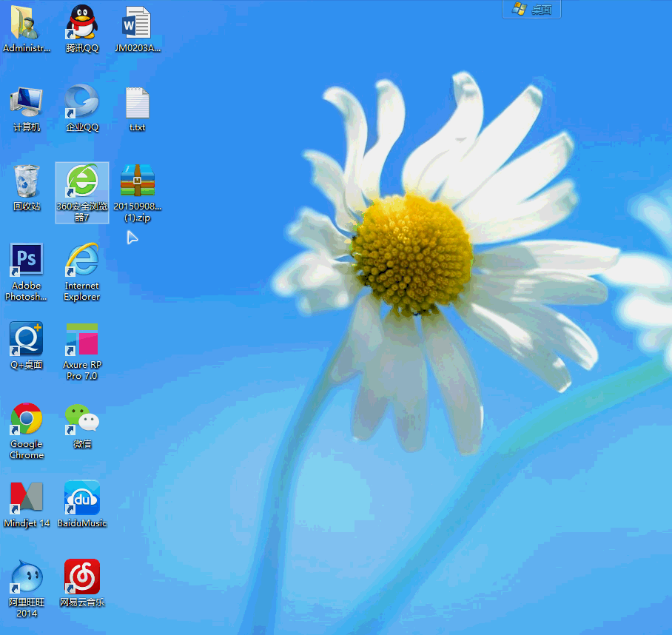Viewport: 672px width, 635px height.
Task: Launch the Google Chrome shortcut
Action: 26,431
